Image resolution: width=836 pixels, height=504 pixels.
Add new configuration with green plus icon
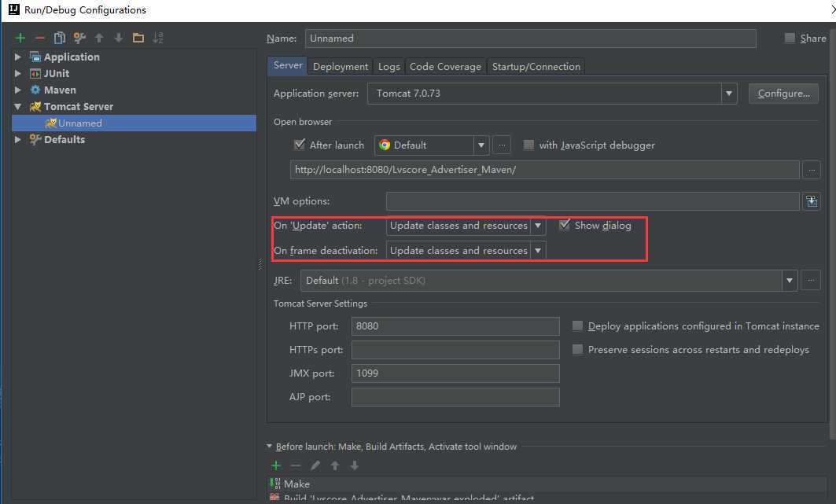pos(20,38)
